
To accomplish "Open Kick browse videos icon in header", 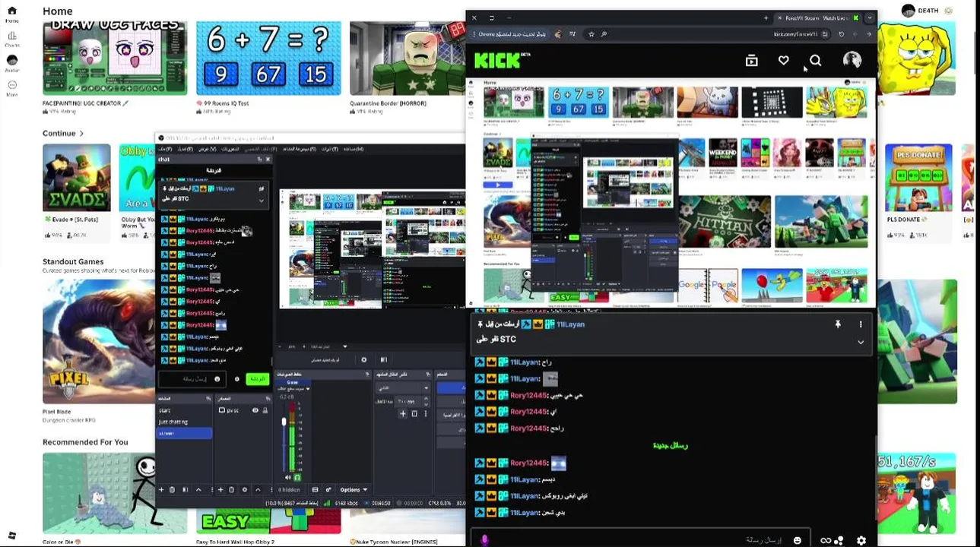I will tap(751, 61).
